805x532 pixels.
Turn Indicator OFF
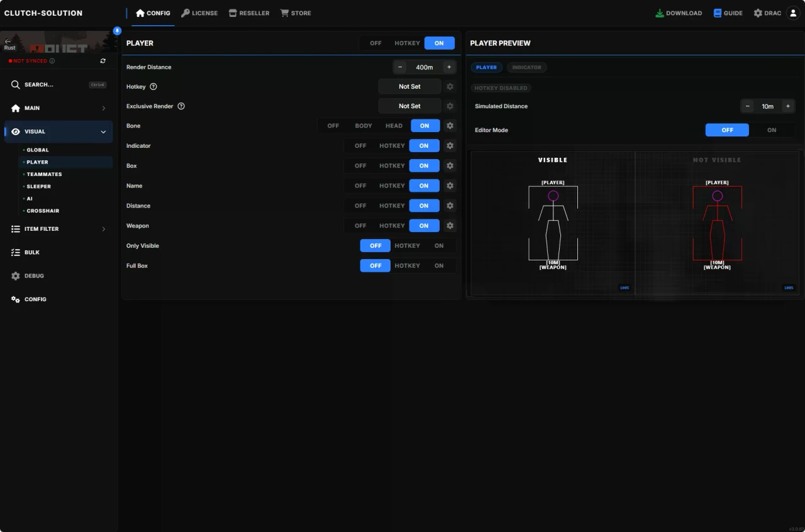point(360,146)
